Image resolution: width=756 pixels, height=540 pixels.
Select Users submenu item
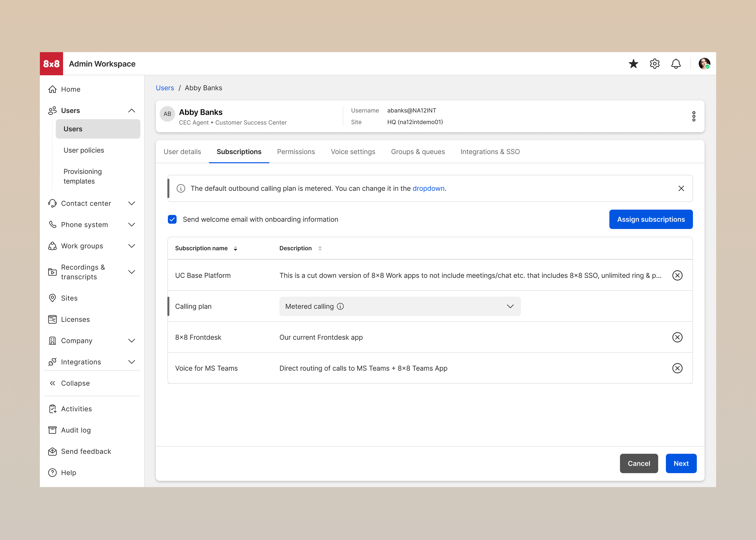tap(98, 129)
